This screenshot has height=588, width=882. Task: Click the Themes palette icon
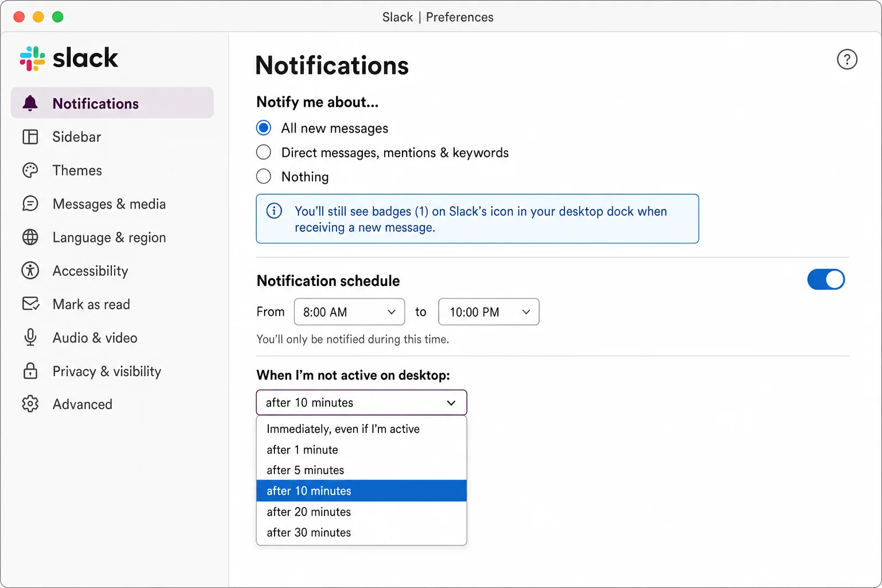(30, 171)
